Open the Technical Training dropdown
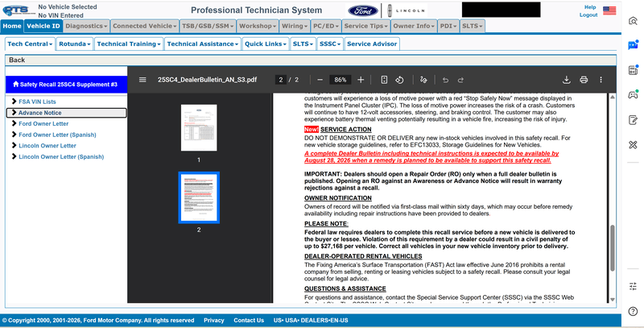644x328 pixels. (x=129, y=44)
